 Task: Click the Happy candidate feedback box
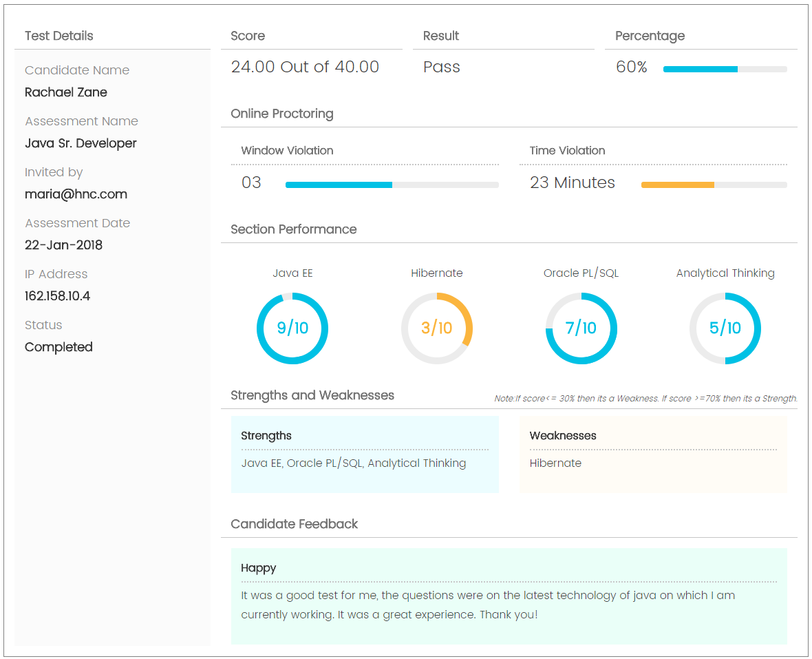[509, 596]
